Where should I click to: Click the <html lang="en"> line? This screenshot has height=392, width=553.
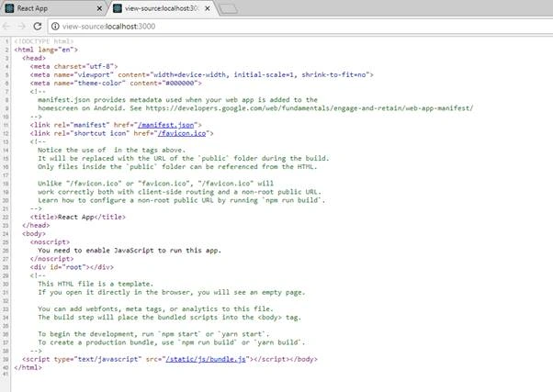(46, 50)
